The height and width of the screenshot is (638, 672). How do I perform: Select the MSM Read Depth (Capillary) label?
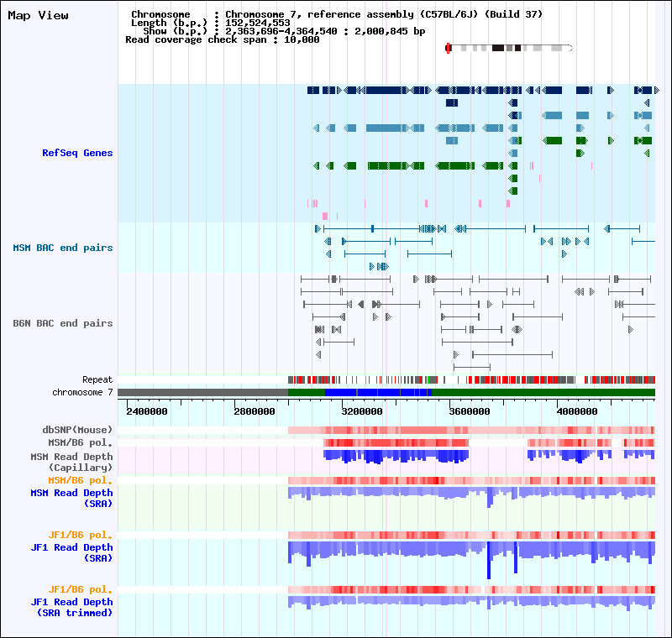click(71, 462)
